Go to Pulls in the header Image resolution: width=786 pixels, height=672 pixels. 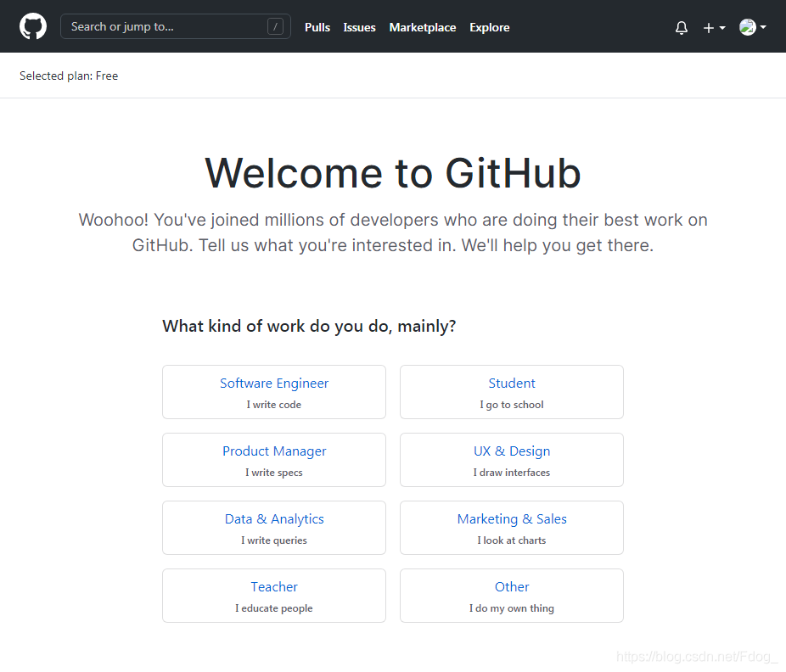click(317, 27)
